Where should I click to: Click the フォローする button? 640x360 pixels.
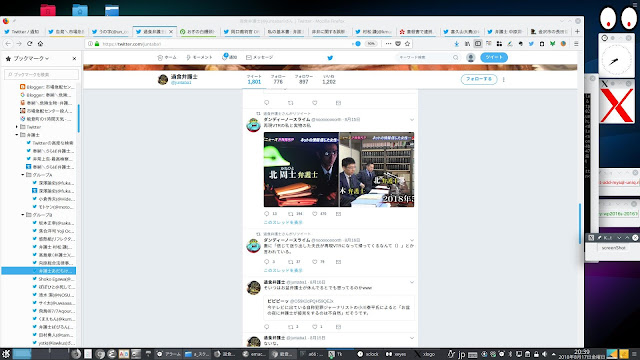479,79
